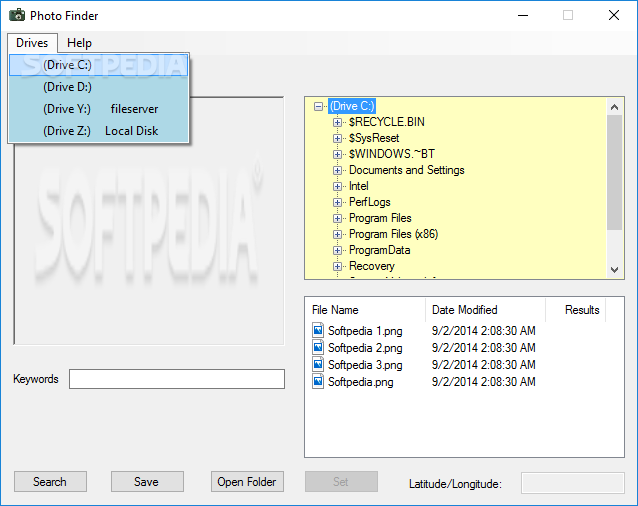
Task: Click into the Keywords input field
Action: (177, 379)
